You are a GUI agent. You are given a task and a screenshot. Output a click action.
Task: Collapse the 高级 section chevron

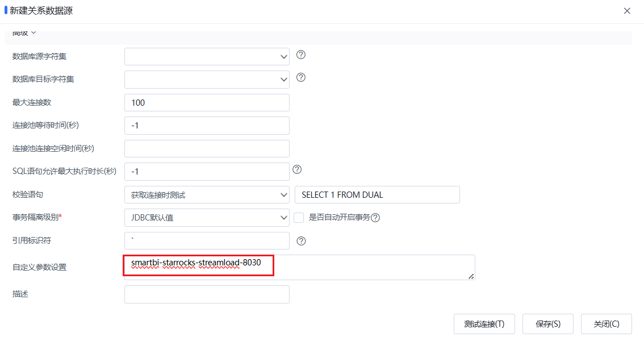pyautogui.click(x=34, y=33)
